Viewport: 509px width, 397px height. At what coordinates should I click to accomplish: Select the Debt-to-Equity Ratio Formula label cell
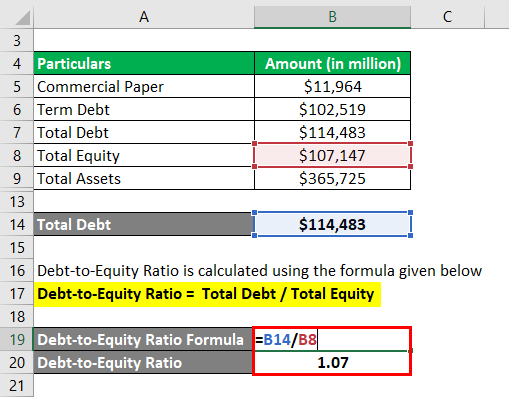tap(143, 340)
